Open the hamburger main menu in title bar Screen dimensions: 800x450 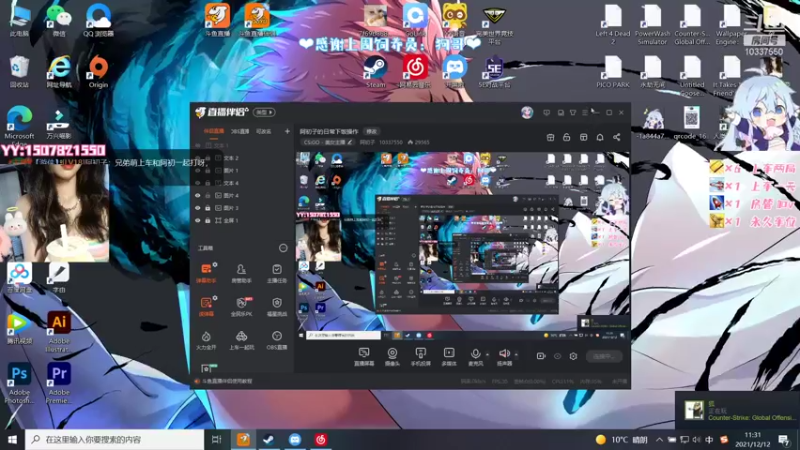pos(585,112)
